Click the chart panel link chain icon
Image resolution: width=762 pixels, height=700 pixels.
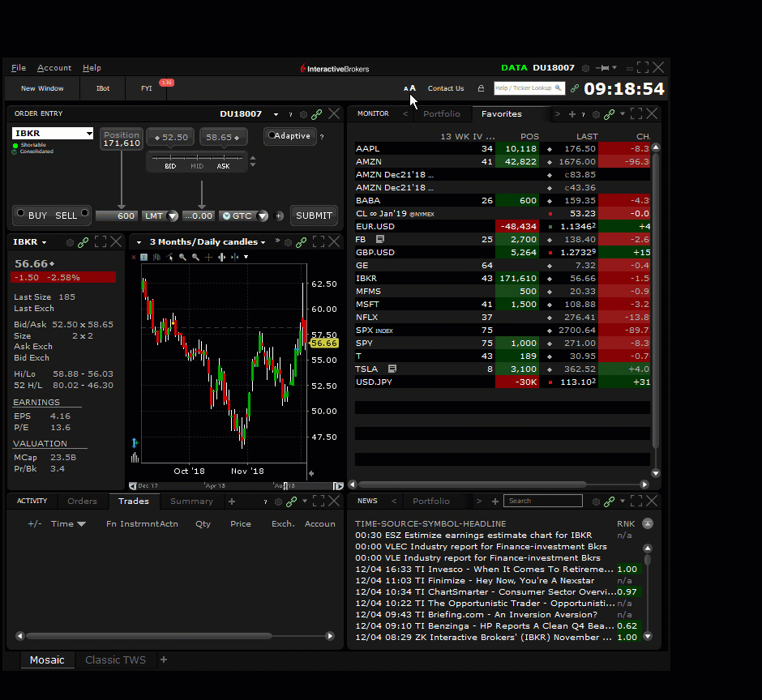pos(302,242)
